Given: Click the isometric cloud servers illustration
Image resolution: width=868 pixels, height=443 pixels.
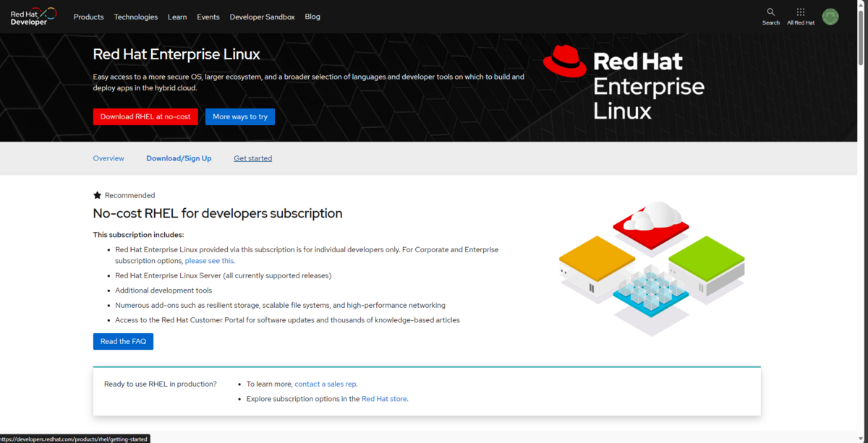Looking at the screenshot, I should [652, 268].
